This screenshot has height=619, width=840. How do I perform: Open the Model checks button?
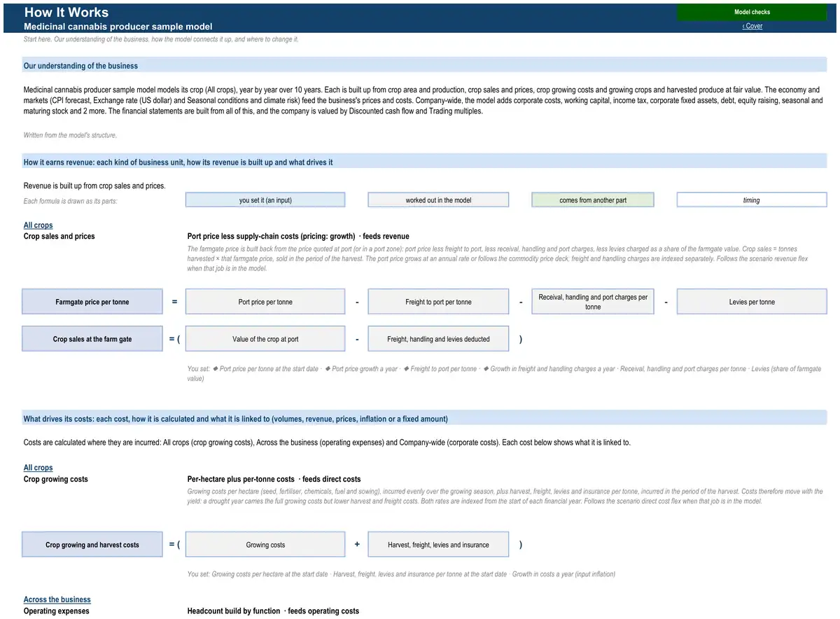point(752,12)
